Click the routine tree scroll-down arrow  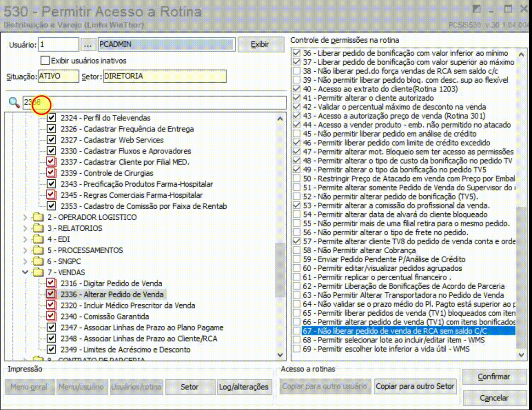280,355
